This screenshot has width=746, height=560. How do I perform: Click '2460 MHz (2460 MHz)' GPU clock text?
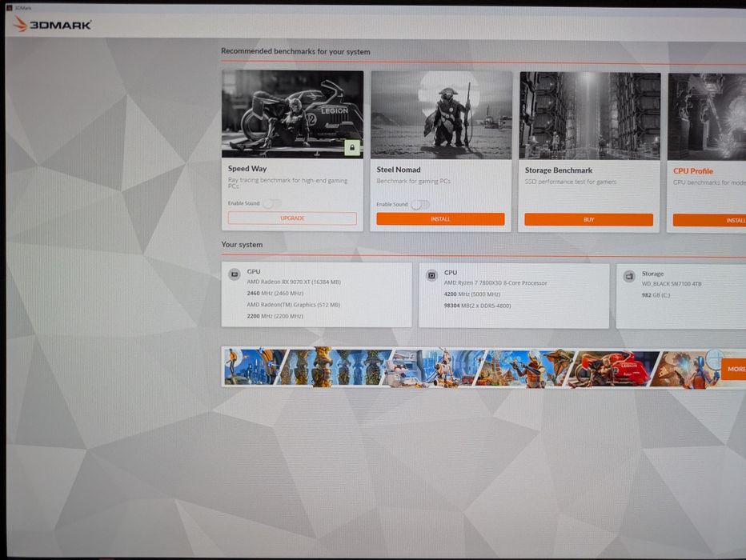pyautogui.click(x=275, y=294)
